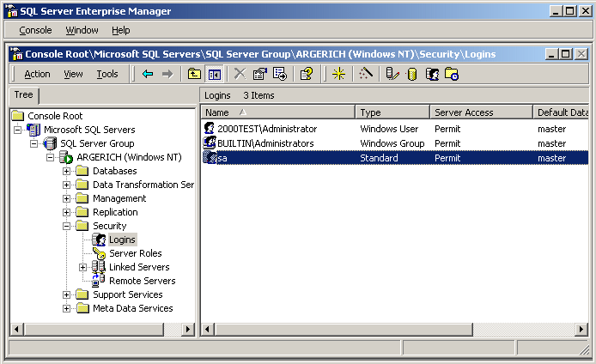596x364 pixels.
Task: Click the Microsoft SQL Servers icon
Action: click(x=33, y=130)
